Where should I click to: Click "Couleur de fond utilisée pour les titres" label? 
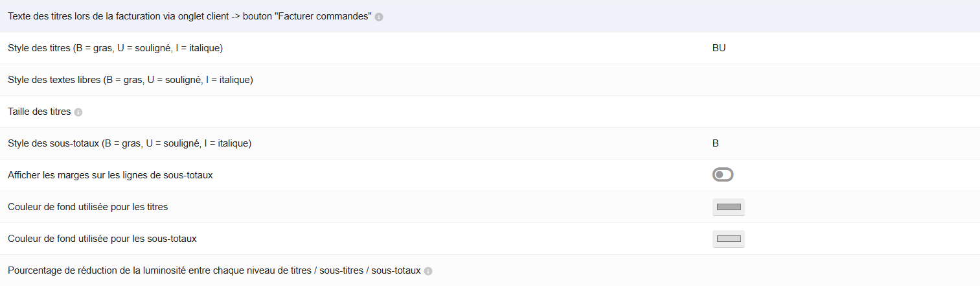pyautogui.click(x=88, y=207)
